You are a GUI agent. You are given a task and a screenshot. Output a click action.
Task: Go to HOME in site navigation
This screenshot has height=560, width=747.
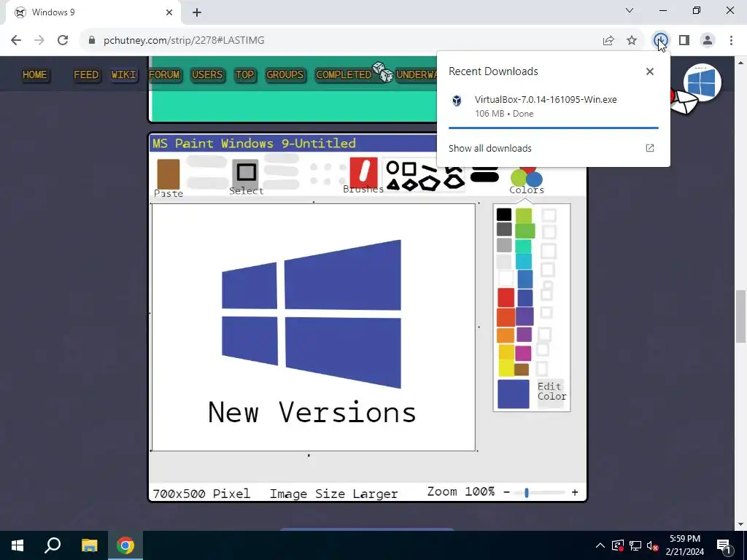35,75
